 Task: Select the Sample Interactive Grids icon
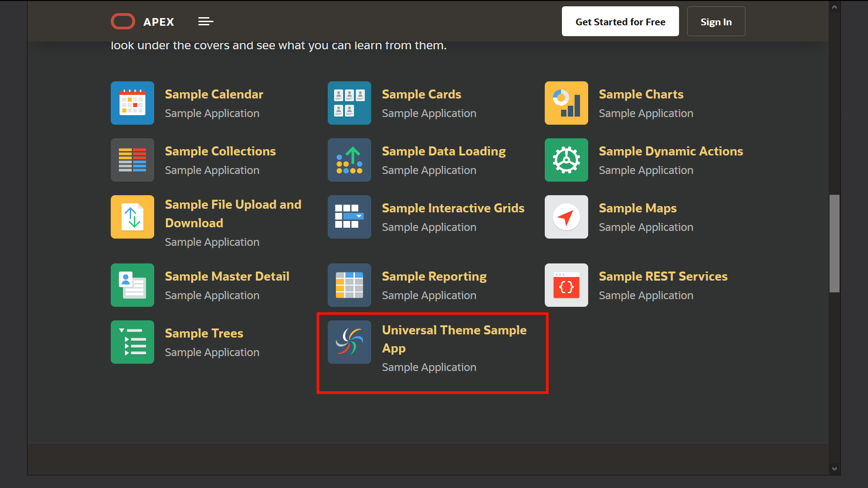[349, 217]
